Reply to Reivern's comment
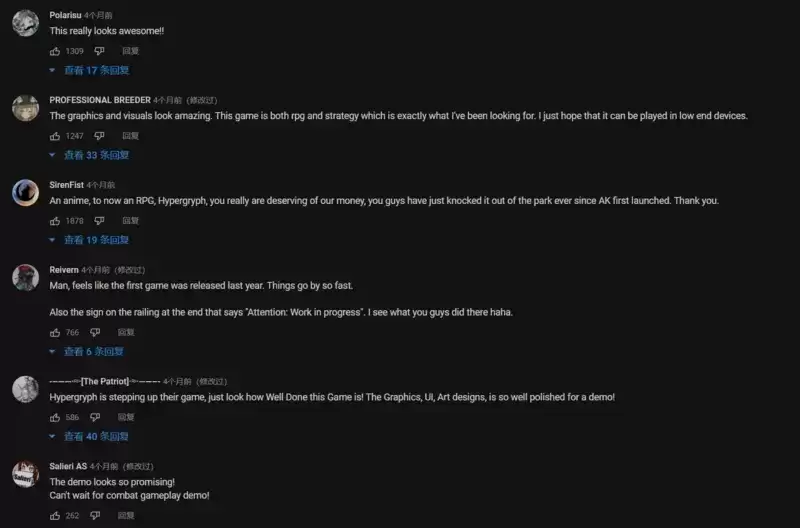 tap(126, 333)
